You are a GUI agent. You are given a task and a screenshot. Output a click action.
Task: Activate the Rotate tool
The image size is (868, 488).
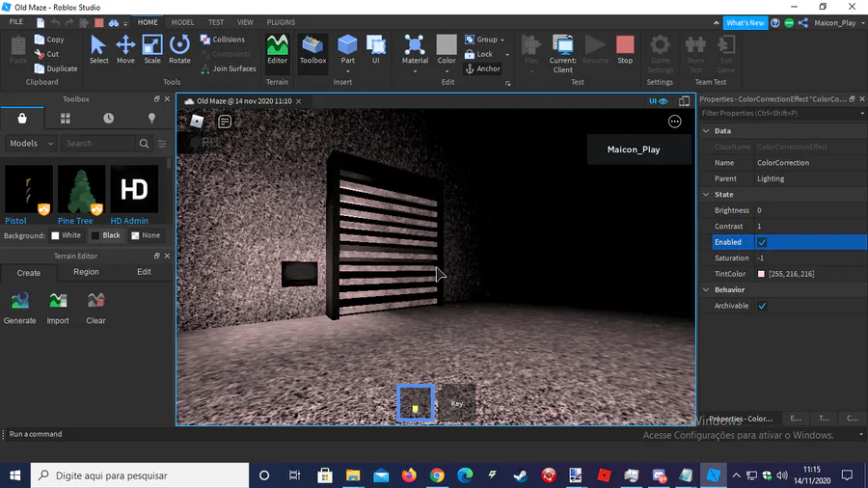point(179,49)
